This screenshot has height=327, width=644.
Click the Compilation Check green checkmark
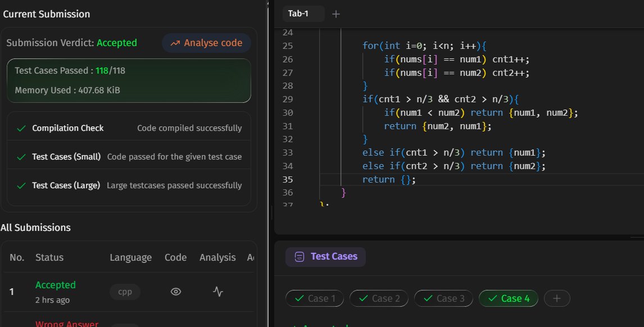point(21,129)
